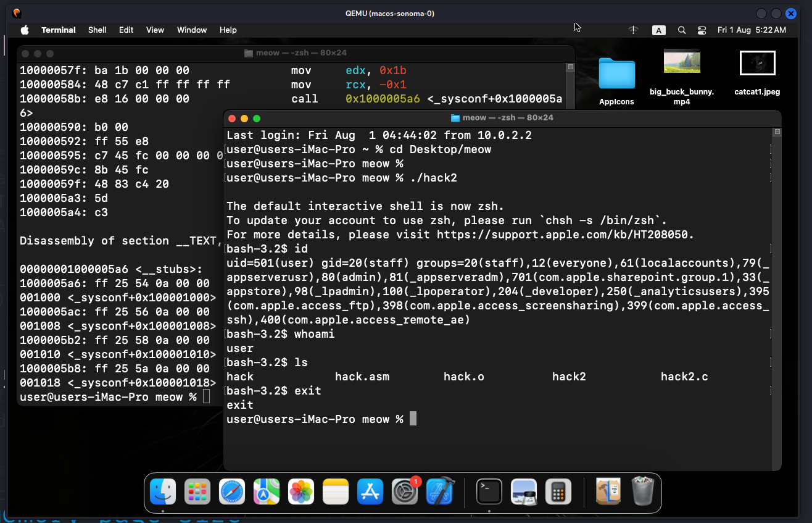The image size is (812, 523).
Task: Click the '<__stubs>:' label in back terminal
Action: pyautogui.click(x=168, y=269)
